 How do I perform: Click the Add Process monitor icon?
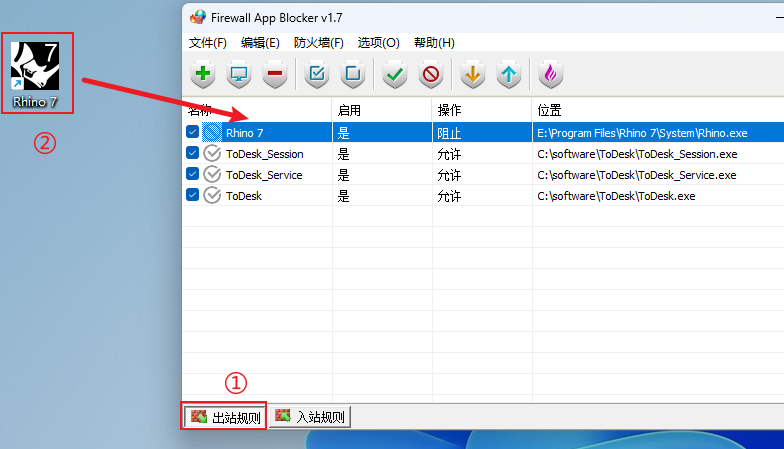(x=239, y=74)
